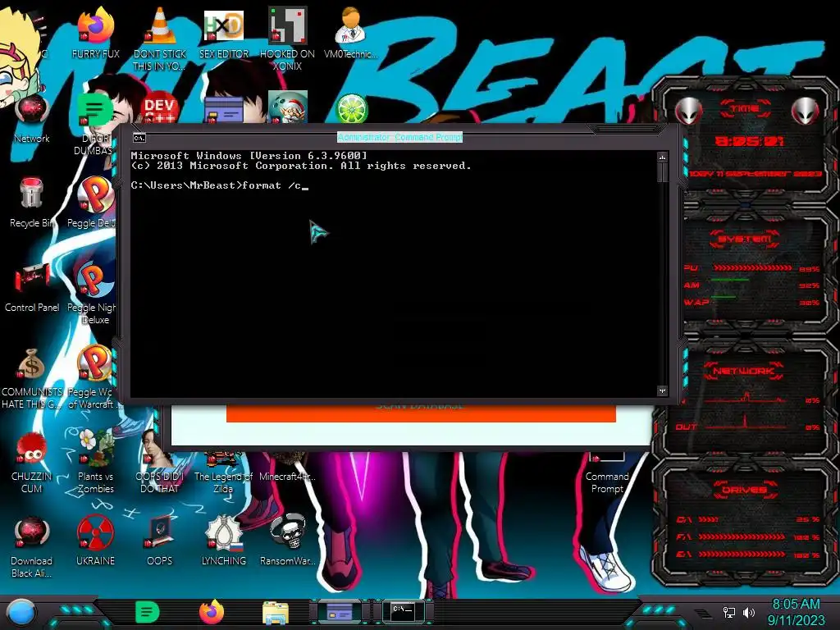
Task: Click the CPU usage bar in SYSTEM widget
Action: pos(752,268)
